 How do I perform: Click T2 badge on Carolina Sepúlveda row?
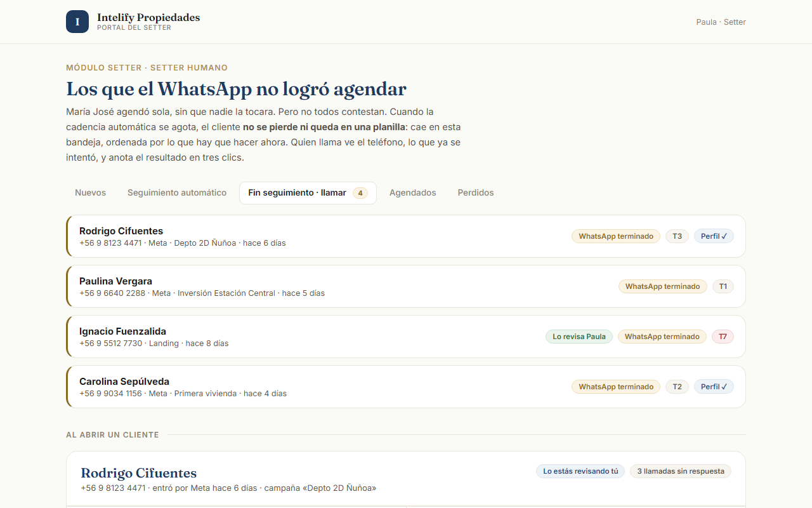tap(677, 387)
